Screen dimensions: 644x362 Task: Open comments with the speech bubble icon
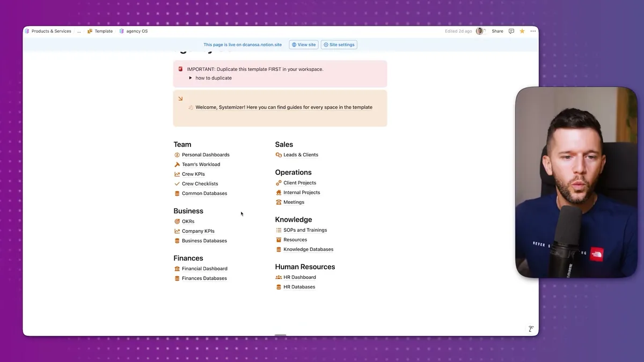click(511, 31)
